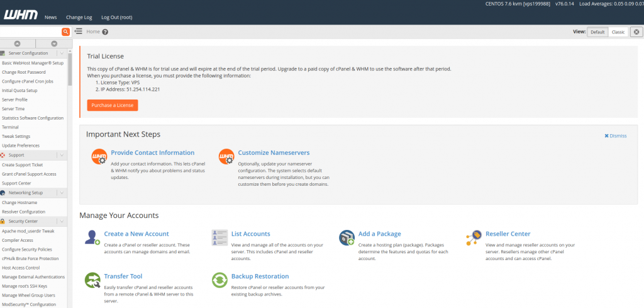Collapse the Server Configuration section chevron
Image resolution: width=644 pixels, height=308 pixels.
(x=61, y=54)
